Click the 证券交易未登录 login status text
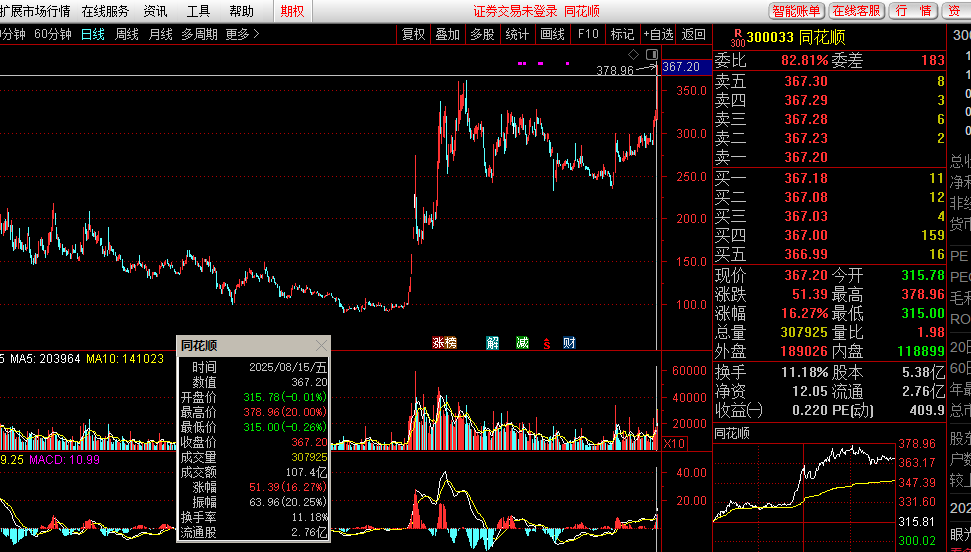The height and width of the screenshot is (552, 971). [516, 11]
